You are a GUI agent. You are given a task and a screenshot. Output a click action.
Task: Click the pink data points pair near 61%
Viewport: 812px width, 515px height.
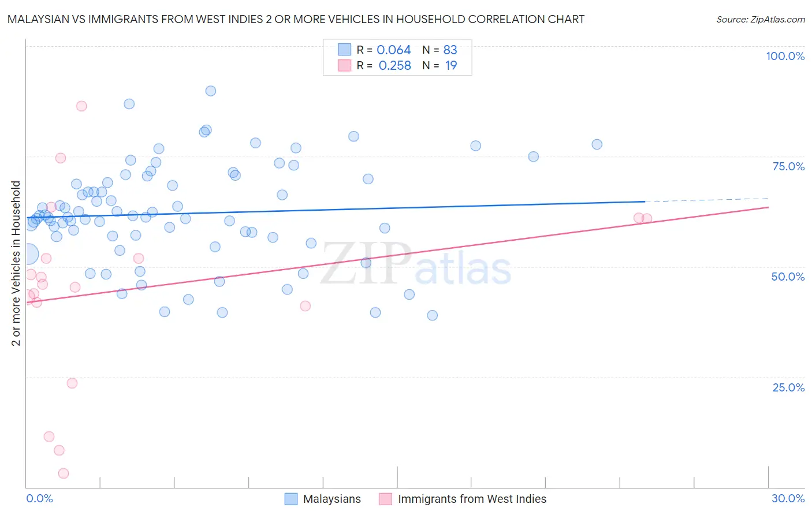click(x=643, y=218)
